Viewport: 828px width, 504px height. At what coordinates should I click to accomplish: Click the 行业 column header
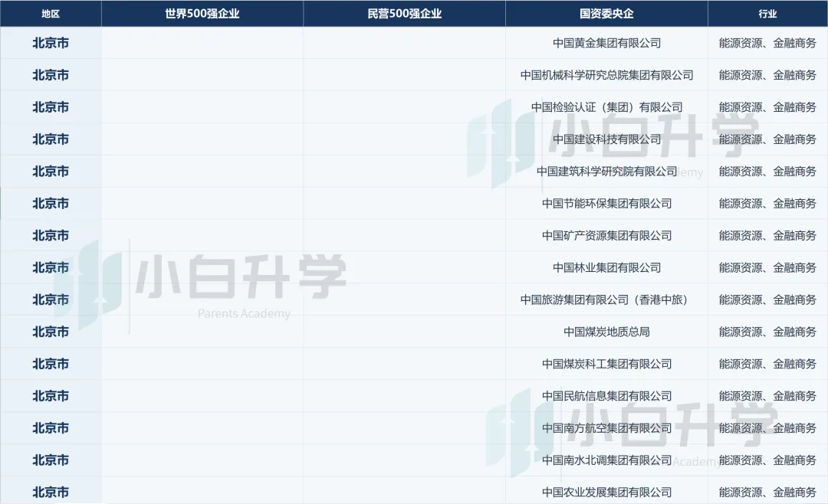[767, 14]
